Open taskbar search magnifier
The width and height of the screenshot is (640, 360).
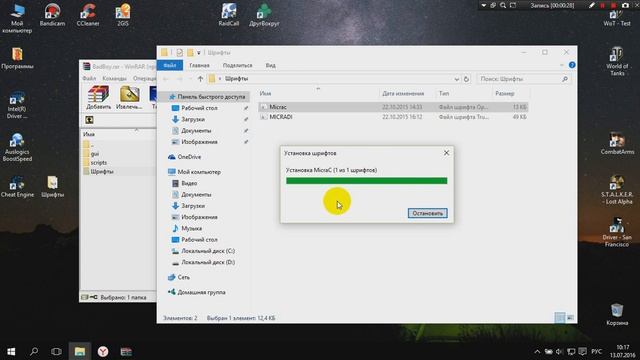coord(34,351)
